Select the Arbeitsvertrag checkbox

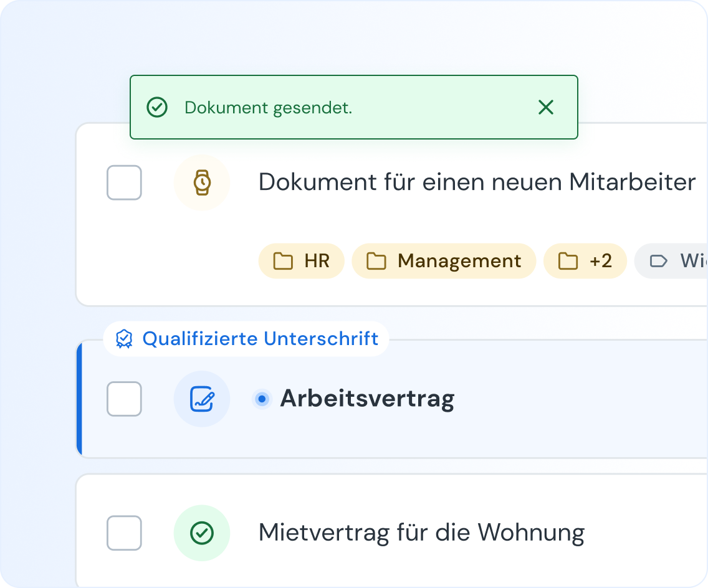click(124, 399)
